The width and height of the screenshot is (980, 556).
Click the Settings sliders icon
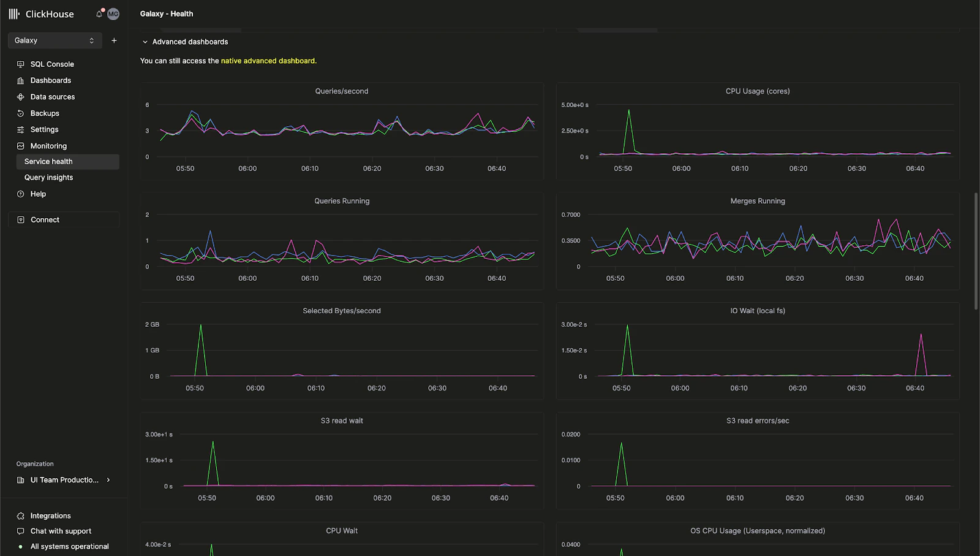[x=21, y=130]
